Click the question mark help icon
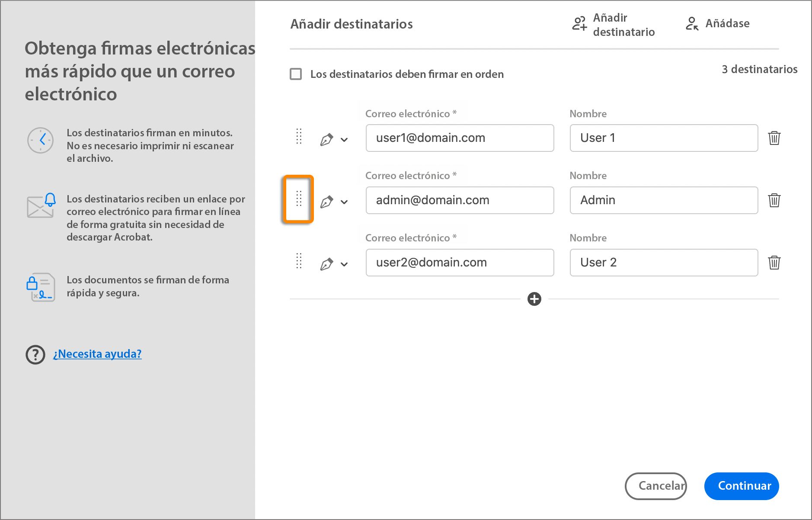 pyautogui.click(x=35, y=355)
